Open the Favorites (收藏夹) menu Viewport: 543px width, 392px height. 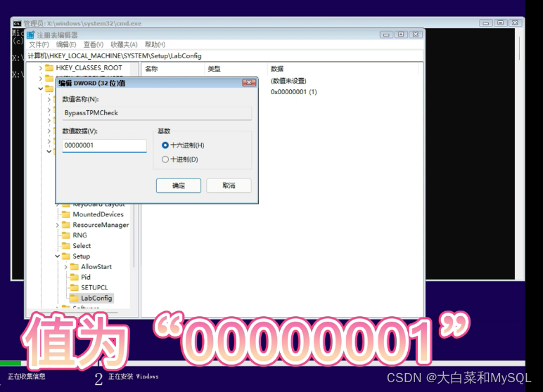(124, 45)
